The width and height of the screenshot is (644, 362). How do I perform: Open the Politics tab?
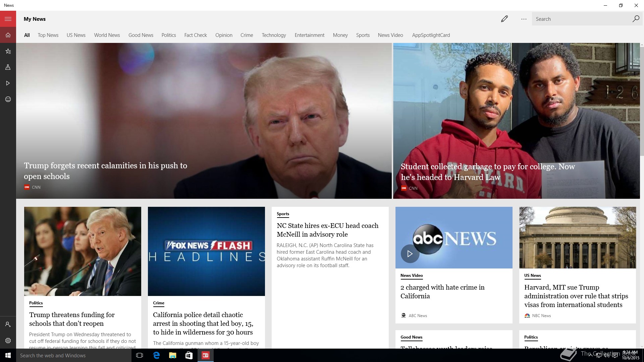169,35
